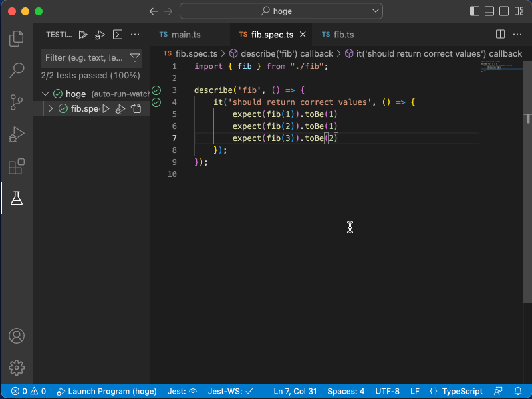Open the Extensions icon
The image size is (532, 399).
click(16, 166)
